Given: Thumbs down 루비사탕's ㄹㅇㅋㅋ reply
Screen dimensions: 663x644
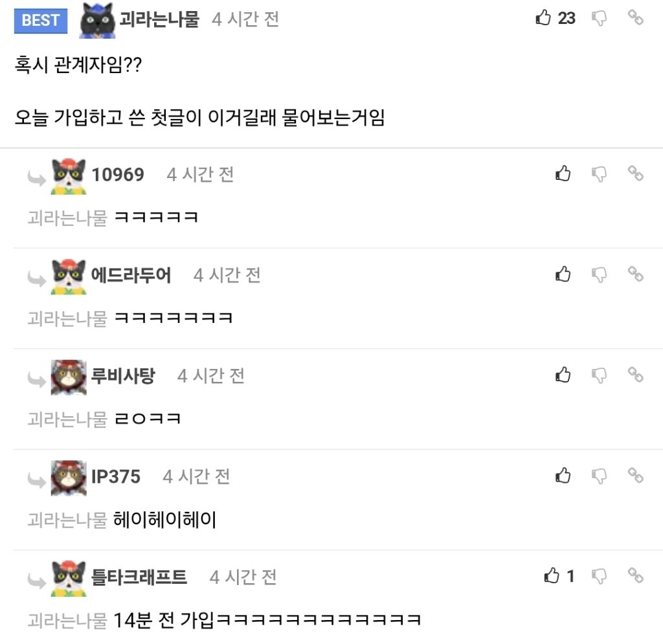Looking at the screenshot, I should click(599, 375).
